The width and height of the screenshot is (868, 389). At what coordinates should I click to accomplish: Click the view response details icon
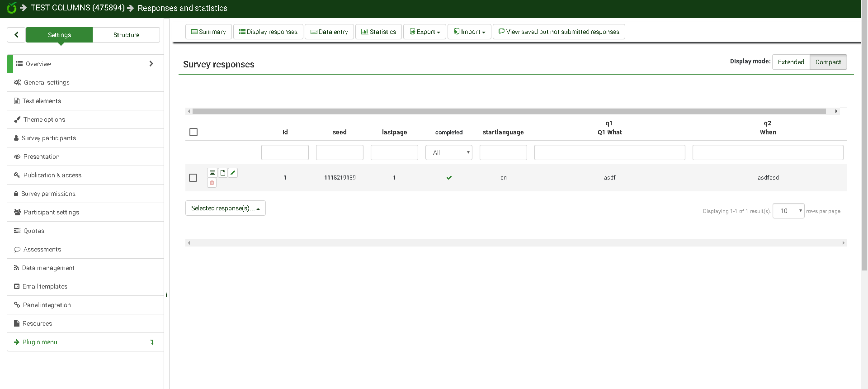pos(212,173)
